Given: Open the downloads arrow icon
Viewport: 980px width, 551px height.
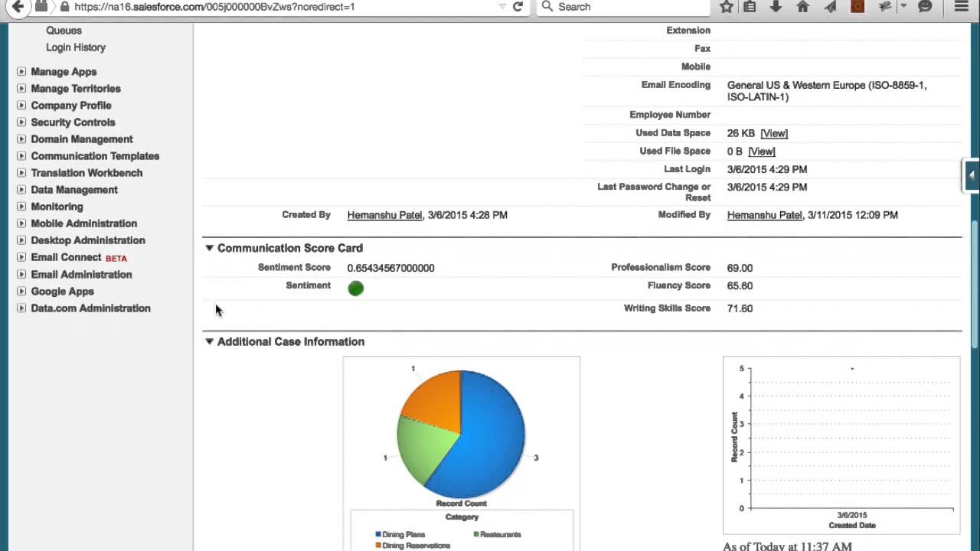Looking at the screenshot, I should click(776, 6).
